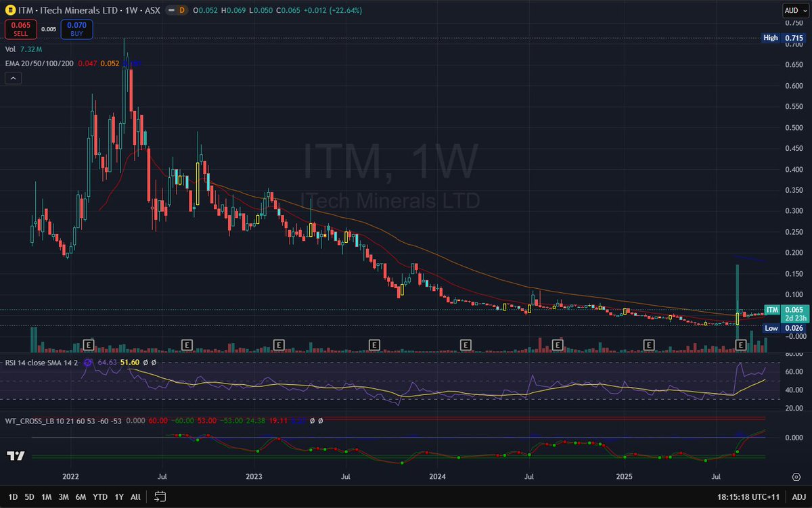The height and width of the screenshot is (508, 812).
Task: Click the EMA 20/50/100/200 indicator legend
Action: pos(41,63)
